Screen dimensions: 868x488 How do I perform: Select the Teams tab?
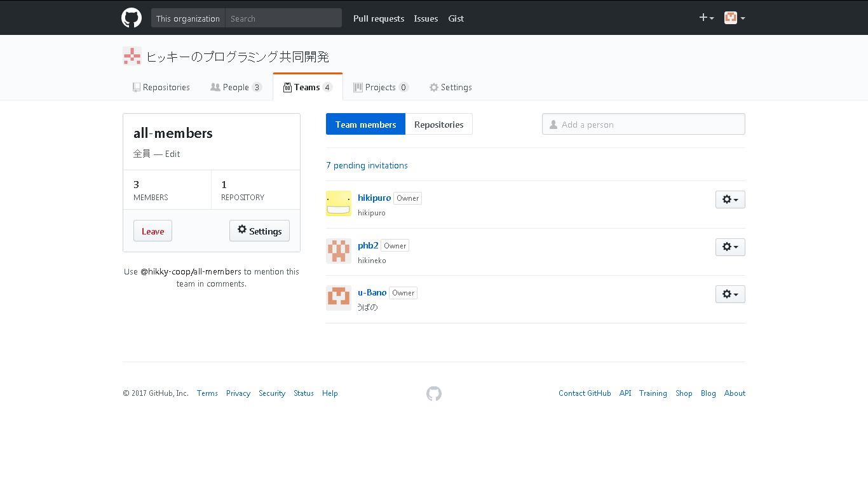(308, 87)
